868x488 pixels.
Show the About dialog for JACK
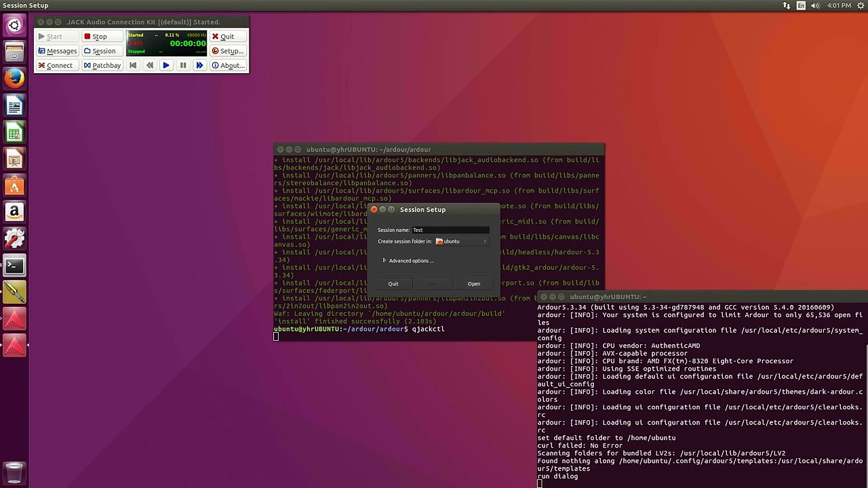click(x=228, y=66)
